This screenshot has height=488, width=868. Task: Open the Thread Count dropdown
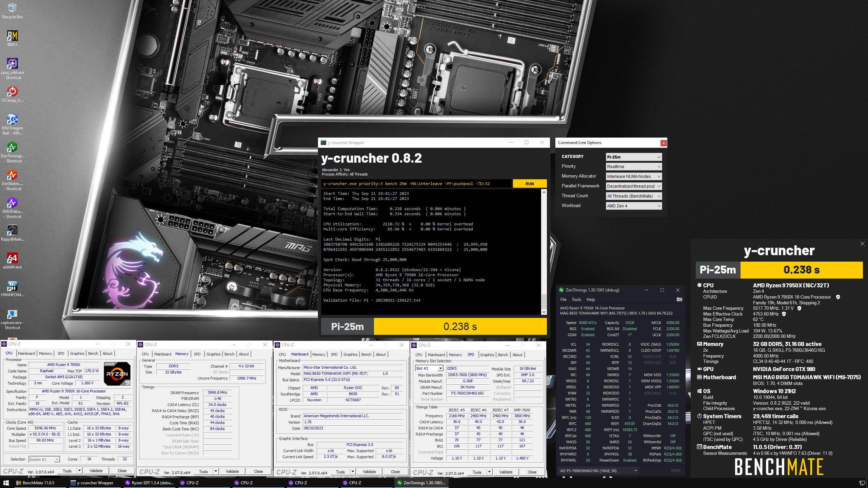[x=634, y=196]
